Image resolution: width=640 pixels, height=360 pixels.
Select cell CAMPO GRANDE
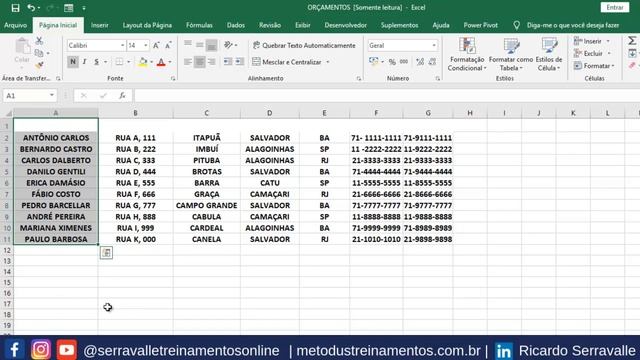point(207,206)
